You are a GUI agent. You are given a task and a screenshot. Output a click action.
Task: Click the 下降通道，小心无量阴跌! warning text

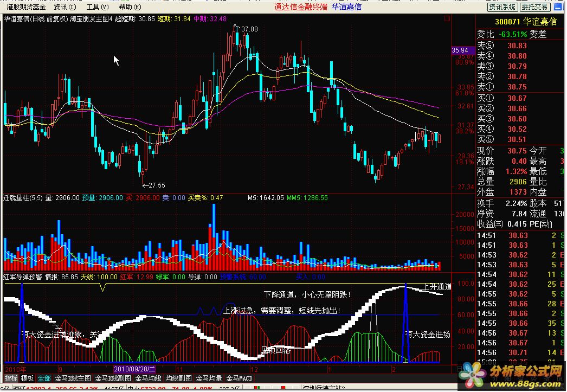point(307,295)
